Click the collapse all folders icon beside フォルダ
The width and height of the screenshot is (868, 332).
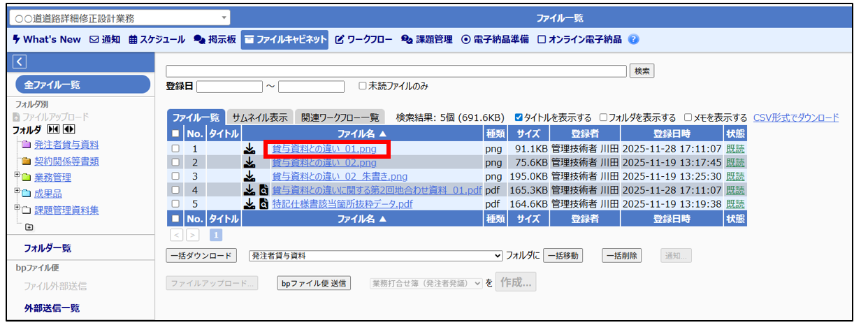pyautogui.click(x=53, y=130)
